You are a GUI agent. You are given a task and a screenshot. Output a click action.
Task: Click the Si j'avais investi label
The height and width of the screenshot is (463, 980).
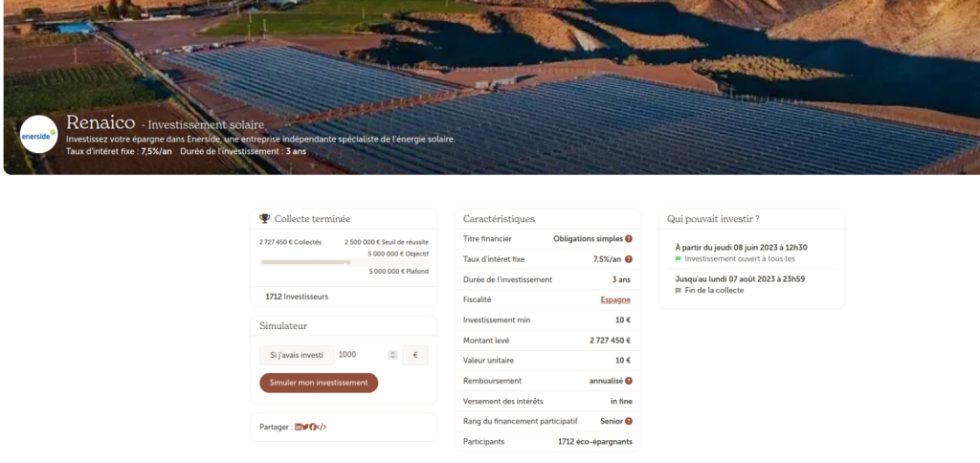pos(297,355)
